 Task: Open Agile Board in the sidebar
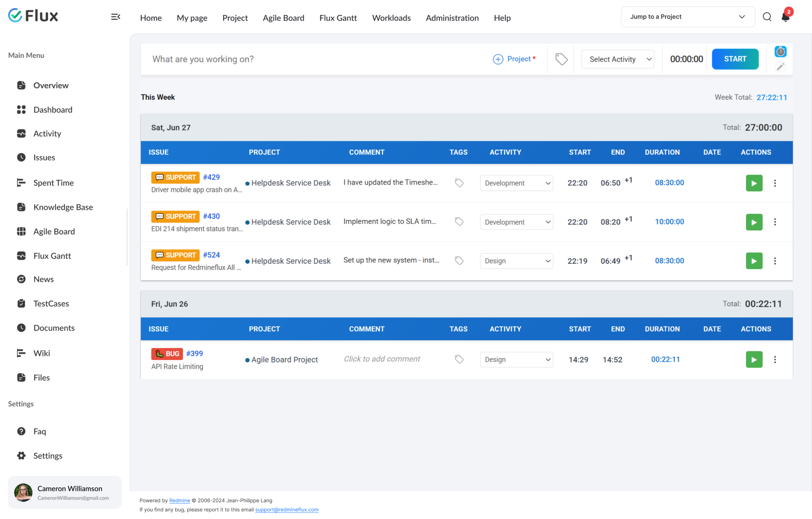click(x=54, y=231)
